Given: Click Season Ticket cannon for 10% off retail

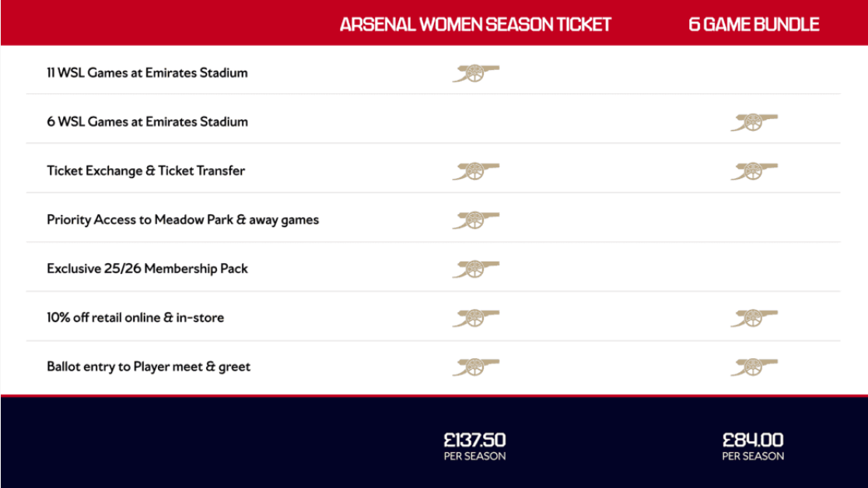Looking at the screenshot, I should [x=475, y=318].
